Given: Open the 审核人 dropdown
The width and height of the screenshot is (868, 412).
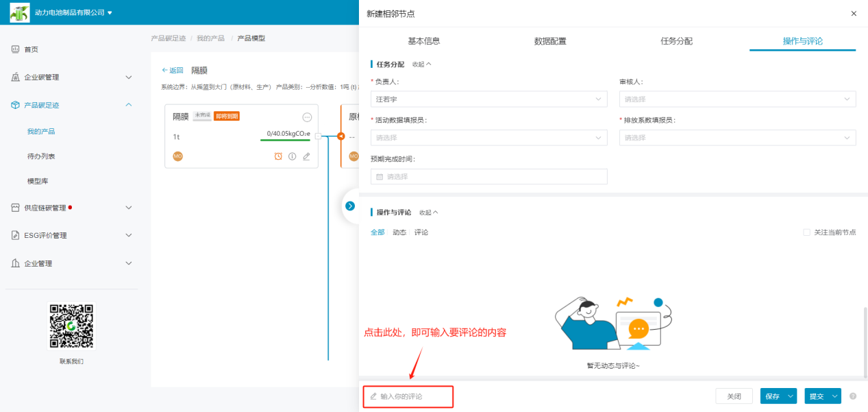Looking at the screenshot, I should point(737,99).
